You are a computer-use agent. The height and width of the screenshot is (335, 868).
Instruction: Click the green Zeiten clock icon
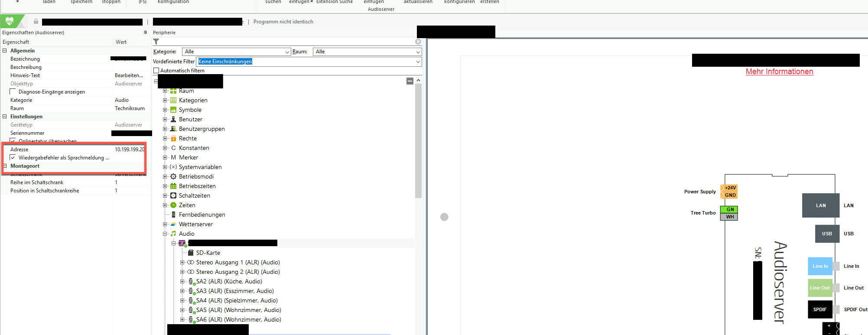click(x=173, y=205)
